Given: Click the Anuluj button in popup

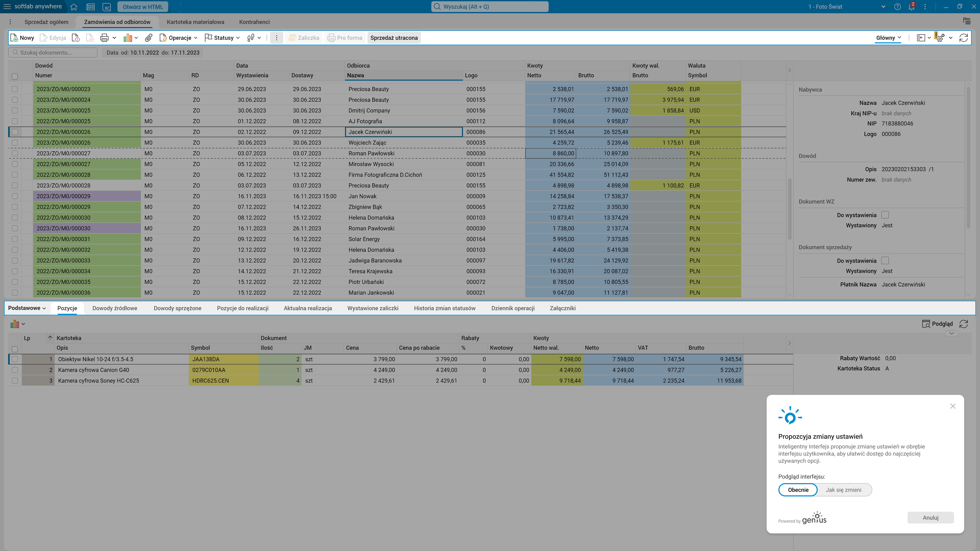Looking at the screenshot, I should [930, 518].
